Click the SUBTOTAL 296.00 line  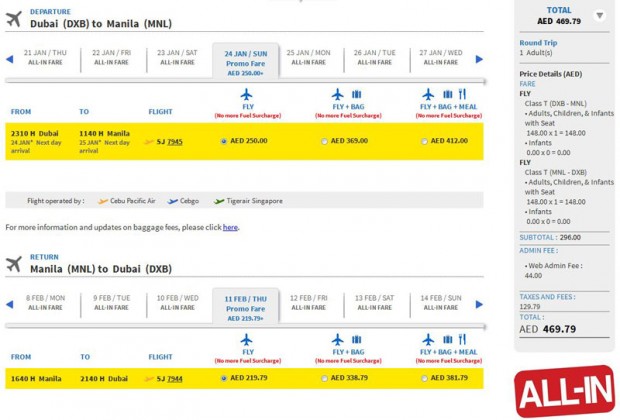pos(550,238)
